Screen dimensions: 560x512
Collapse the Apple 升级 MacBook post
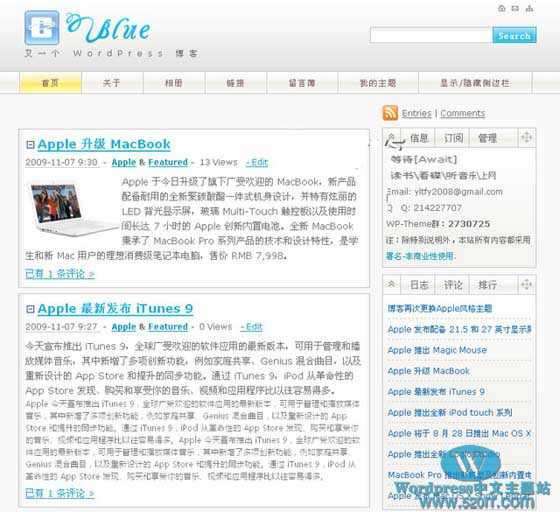tap(30, 145)
